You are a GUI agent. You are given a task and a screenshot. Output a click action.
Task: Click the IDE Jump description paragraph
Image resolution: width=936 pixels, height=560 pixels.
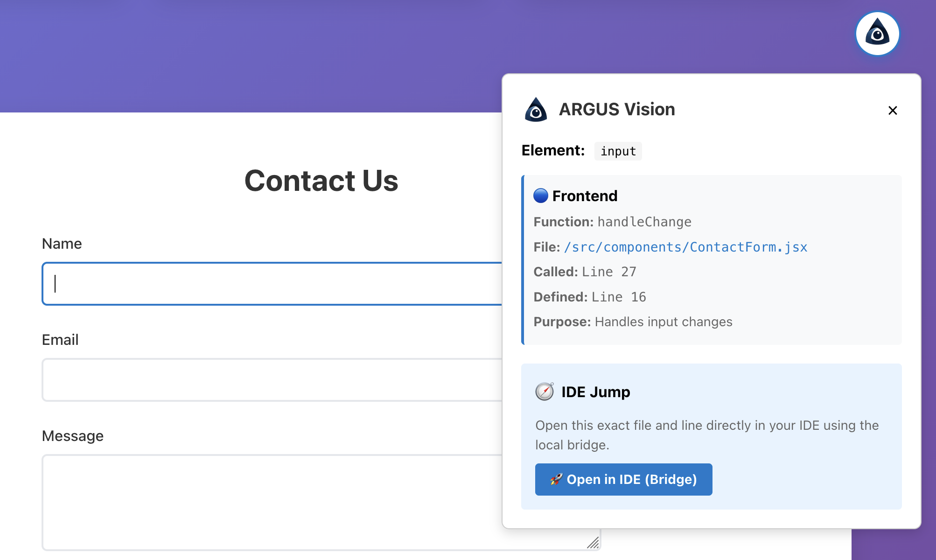(707, 435)
